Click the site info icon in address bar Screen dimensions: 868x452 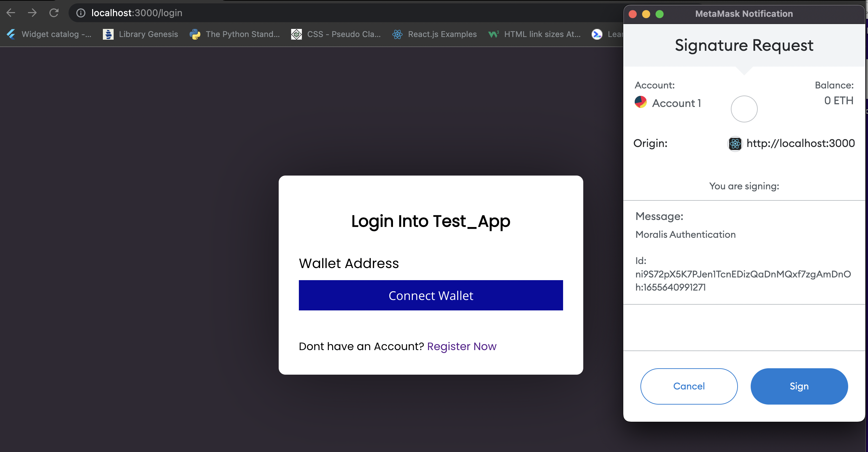pyautogui.click(x=81, y=13)
